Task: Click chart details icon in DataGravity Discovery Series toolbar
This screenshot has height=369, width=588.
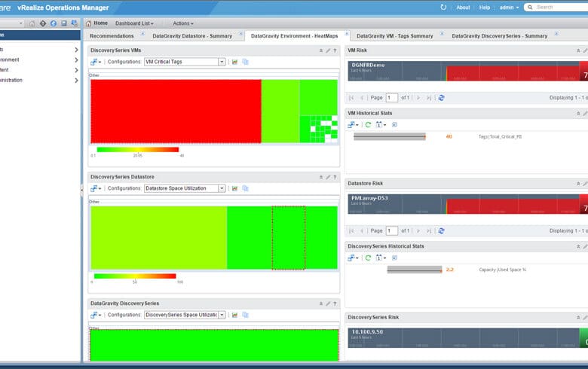Action: [x=234, y=315]
